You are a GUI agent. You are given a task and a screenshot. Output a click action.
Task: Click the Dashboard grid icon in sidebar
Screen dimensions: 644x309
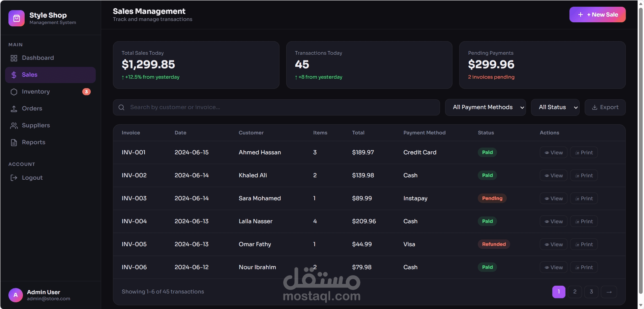(x=14, y=58)
